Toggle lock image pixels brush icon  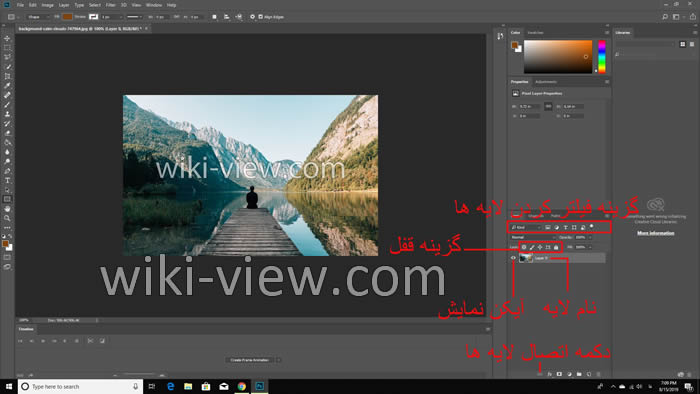(532, 247)
